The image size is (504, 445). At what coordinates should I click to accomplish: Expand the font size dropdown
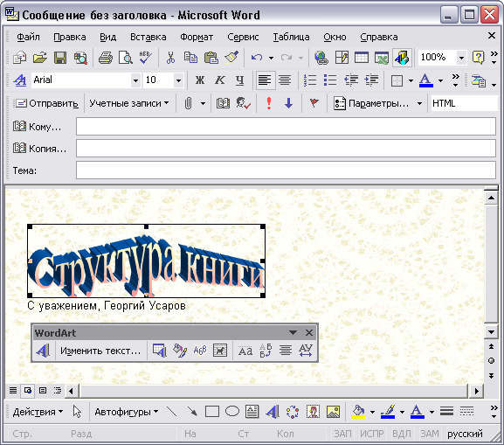[x=178, y=80]
